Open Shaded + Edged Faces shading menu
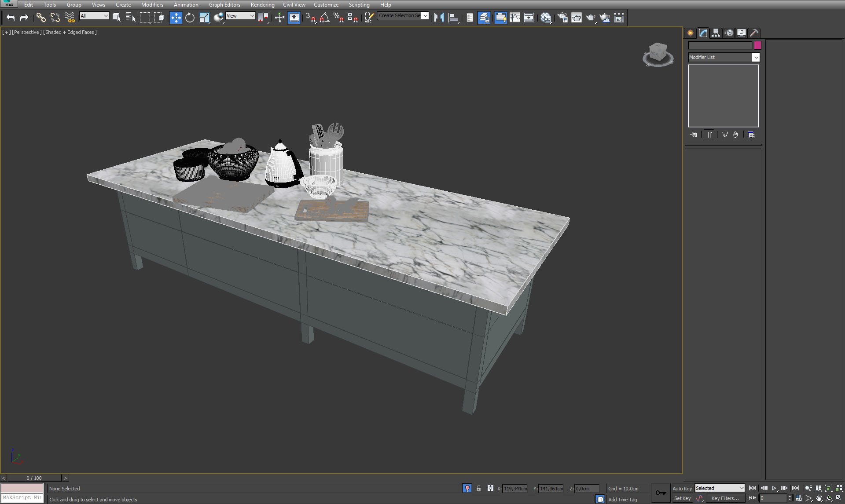This screenshot has width=845, height=504. 70,32
